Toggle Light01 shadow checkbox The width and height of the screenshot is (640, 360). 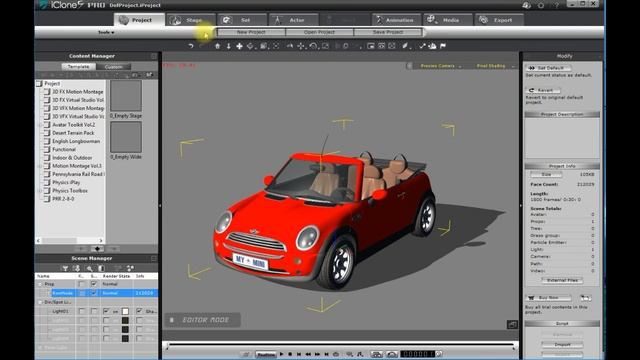(140, 311)
